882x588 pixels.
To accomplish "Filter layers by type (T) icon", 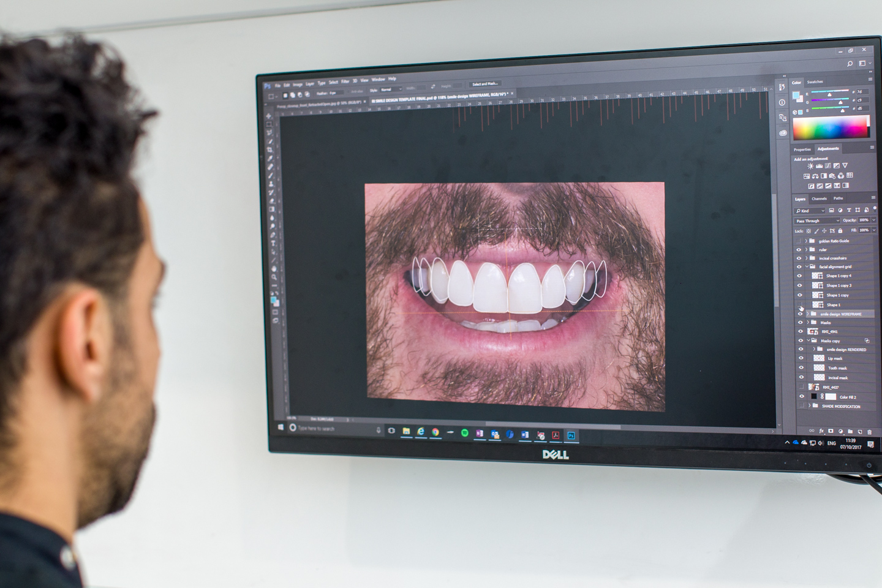I will [849, 211].
